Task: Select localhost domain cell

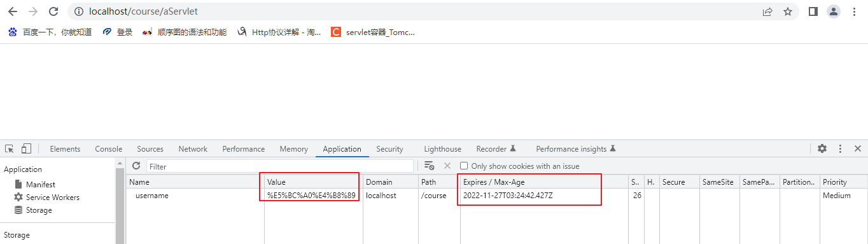Action: (x=381, y=196)
